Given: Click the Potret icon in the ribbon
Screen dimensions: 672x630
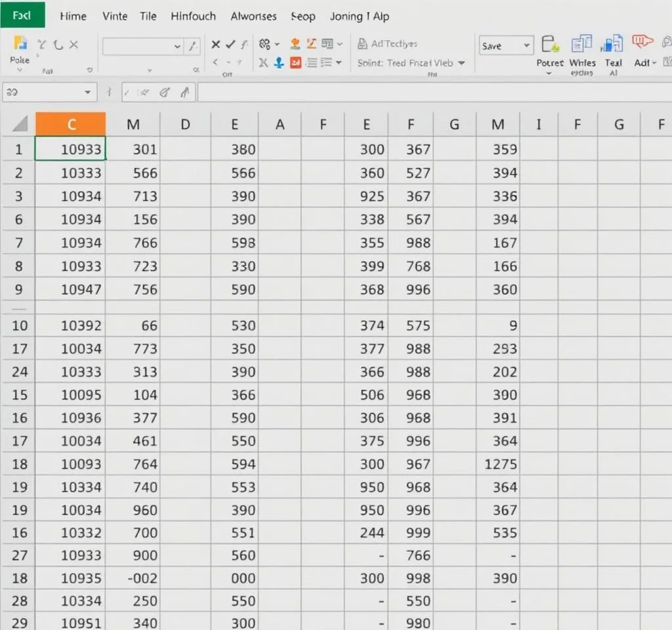Looking at the screenshot, I should tap(549, 45).
